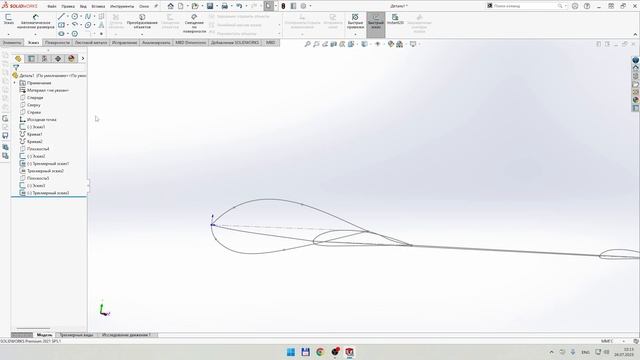Open dropdown arrow next to Select cursor
This screenshot has height=360, width=640.
pyautogui.click(x=276, y=6)
